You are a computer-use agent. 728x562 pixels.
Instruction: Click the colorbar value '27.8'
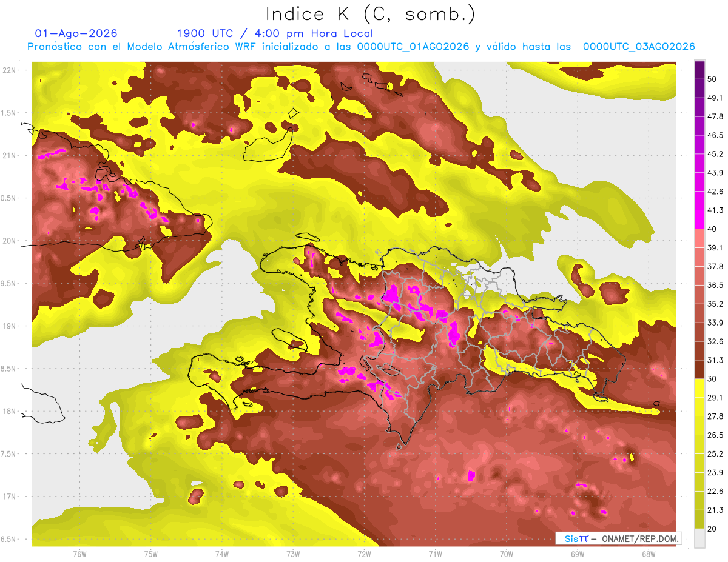(715, 416)
